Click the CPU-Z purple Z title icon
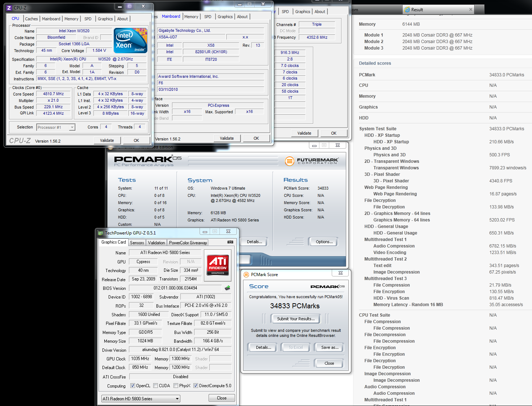Screen dimensions: 532x406 click(9, 8)
